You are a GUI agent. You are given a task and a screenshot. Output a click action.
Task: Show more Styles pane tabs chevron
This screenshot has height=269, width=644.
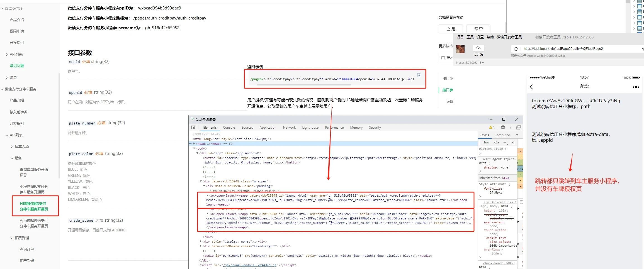517,135
